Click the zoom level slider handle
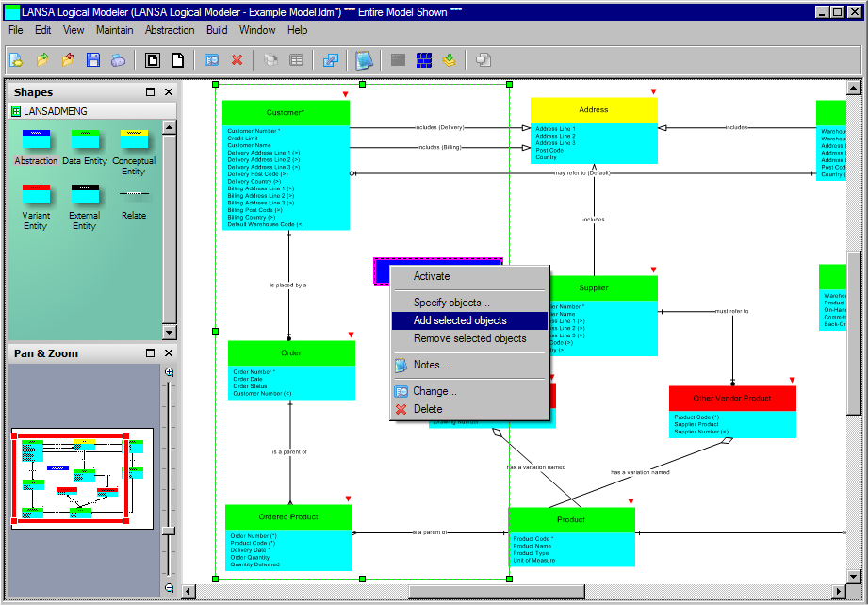 click(169, 531)
